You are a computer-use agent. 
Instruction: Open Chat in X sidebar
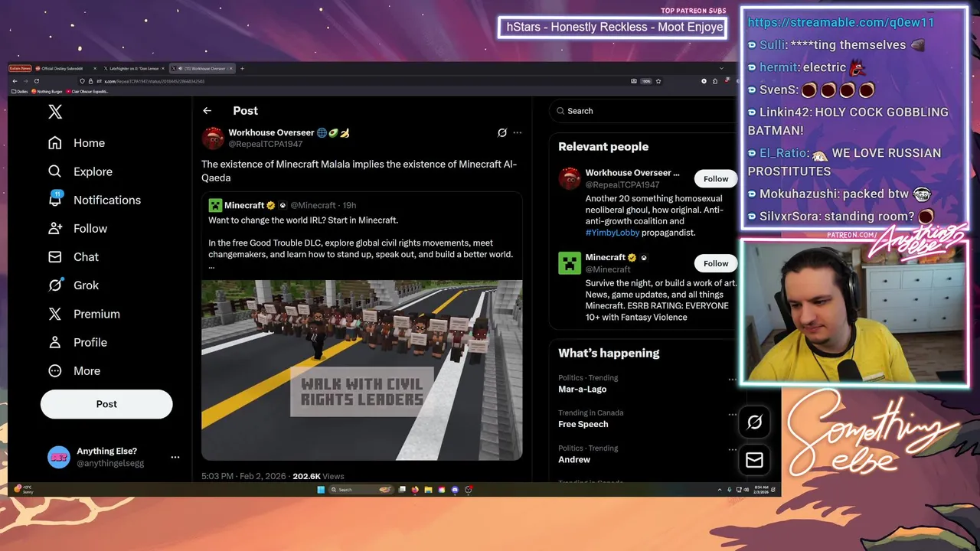point(73,256)
